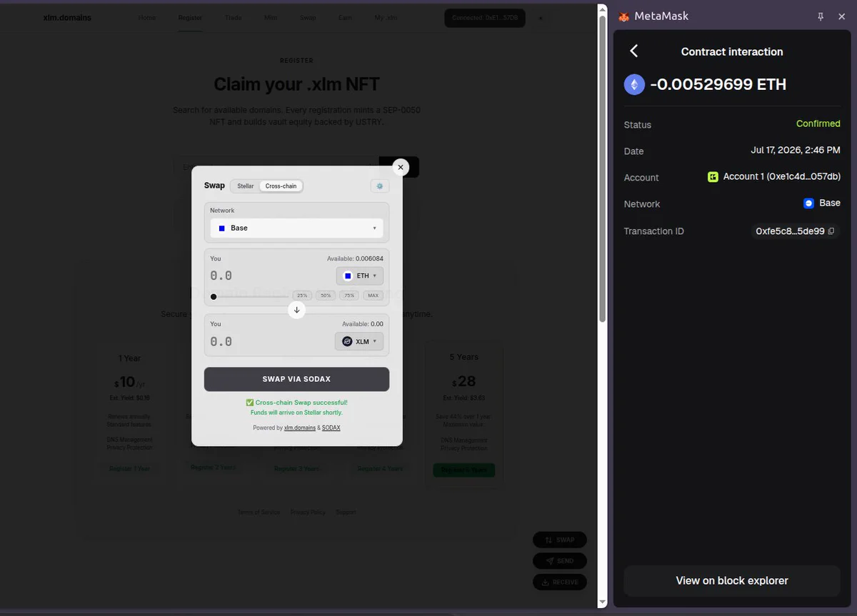Viewport: 857px width, 616px height.
Task: Pin the MetaMask side panel
Action: (819, 16)
